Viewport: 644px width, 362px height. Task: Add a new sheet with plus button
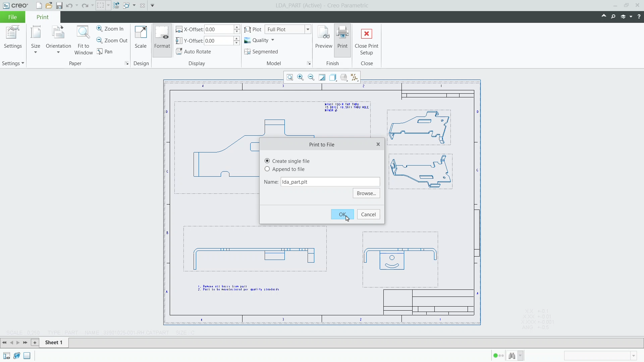(35, 342)
